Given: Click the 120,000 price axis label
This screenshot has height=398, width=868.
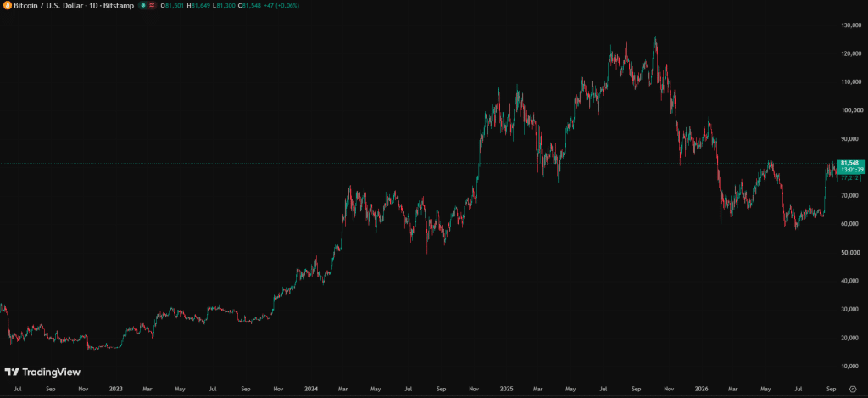Looking at the screenshot, I should [x=849, y=53].
